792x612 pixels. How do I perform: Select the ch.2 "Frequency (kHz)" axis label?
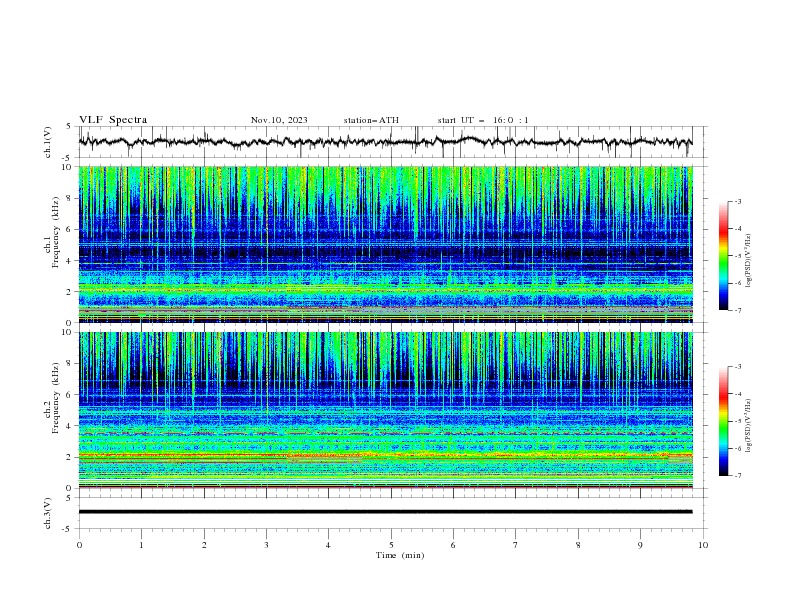(x=56, y=397)
